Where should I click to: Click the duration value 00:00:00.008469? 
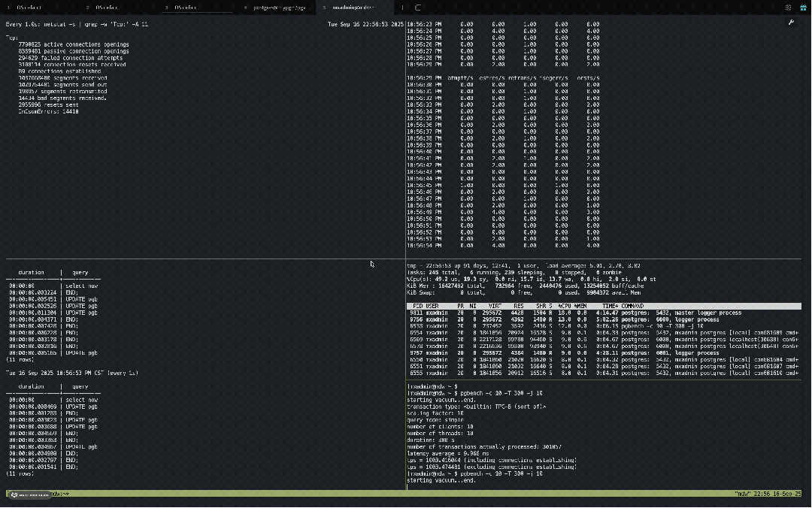coord(32,407)
